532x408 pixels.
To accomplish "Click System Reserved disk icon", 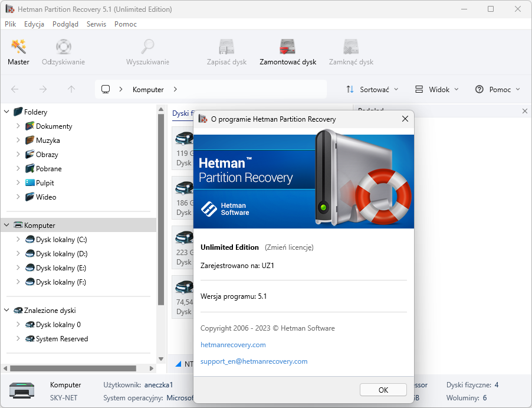I will point(30,339).
